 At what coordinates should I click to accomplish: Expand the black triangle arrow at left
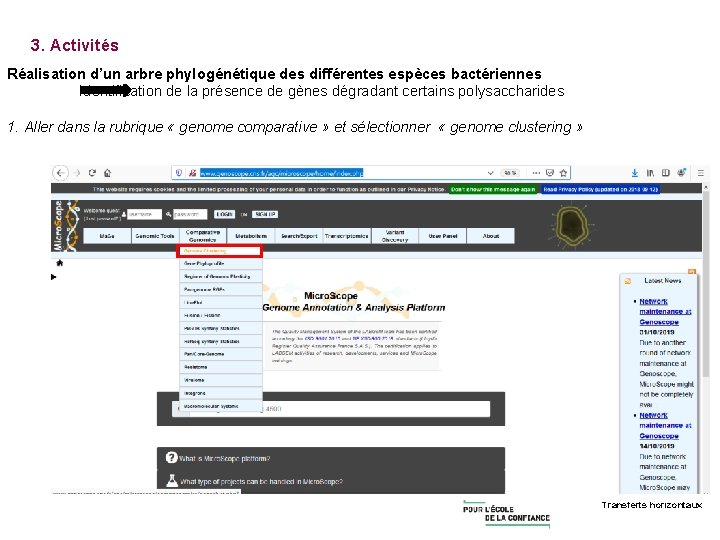[53, 277]
